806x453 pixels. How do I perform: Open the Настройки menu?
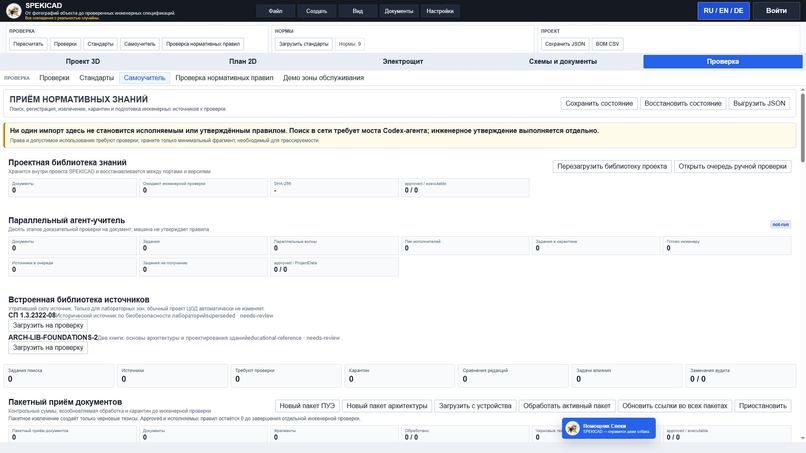(x=440, y=11)
